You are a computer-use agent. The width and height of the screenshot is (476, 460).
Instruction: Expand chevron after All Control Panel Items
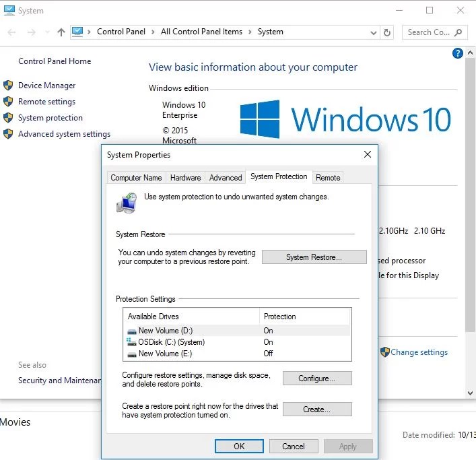pyautogui.click(x=250, y=32)
